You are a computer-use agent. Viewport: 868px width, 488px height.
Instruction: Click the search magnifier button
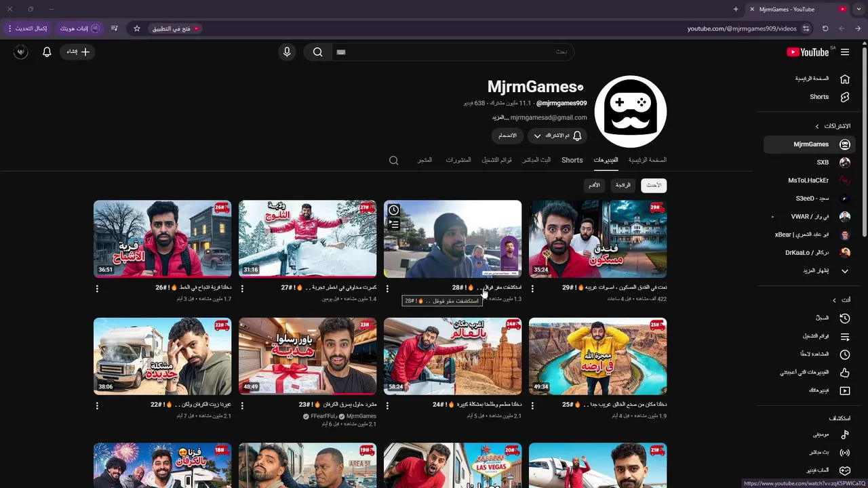tap(317, 52)
